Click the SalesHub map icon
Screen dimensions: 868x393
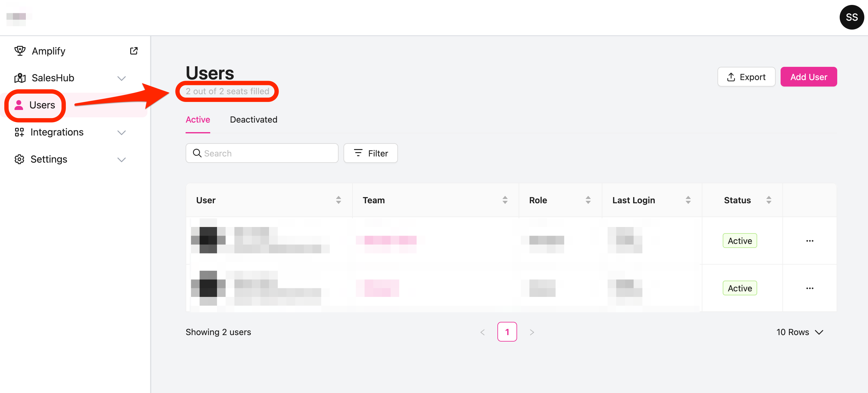pyautogui.click(x=20, y=78)
